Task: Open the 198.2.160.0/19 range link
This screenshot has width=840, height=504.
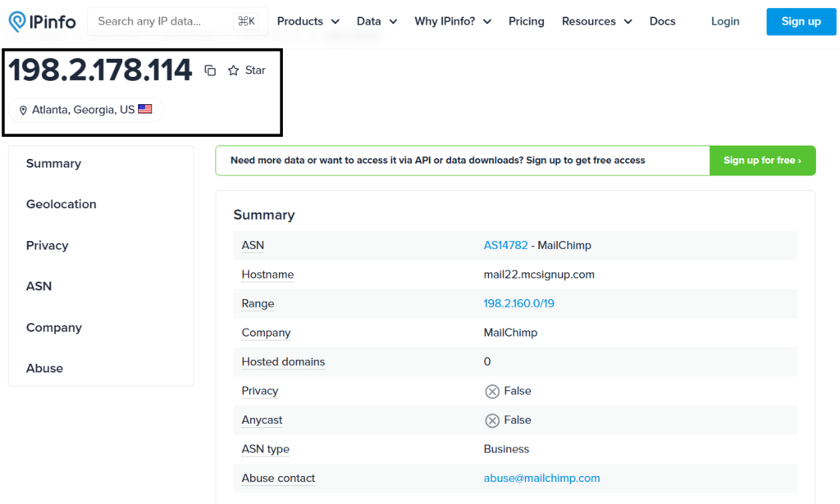Action: point(518,303)
